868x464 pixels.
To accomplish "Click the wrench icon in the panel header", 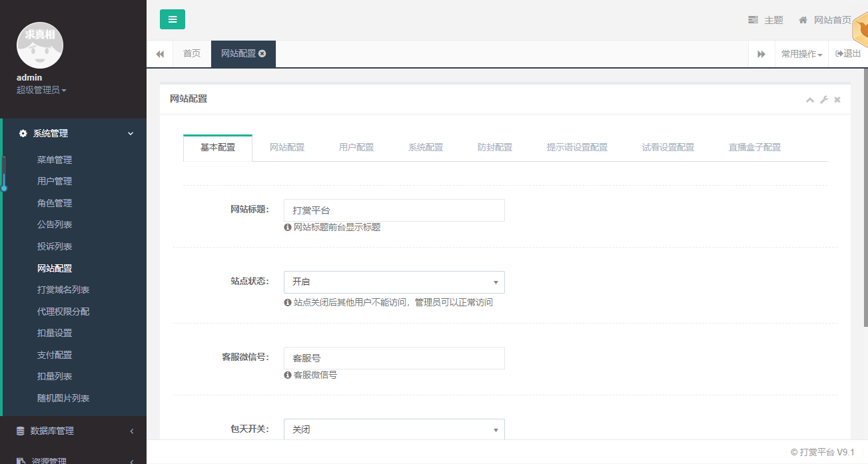I will (824, 100).
